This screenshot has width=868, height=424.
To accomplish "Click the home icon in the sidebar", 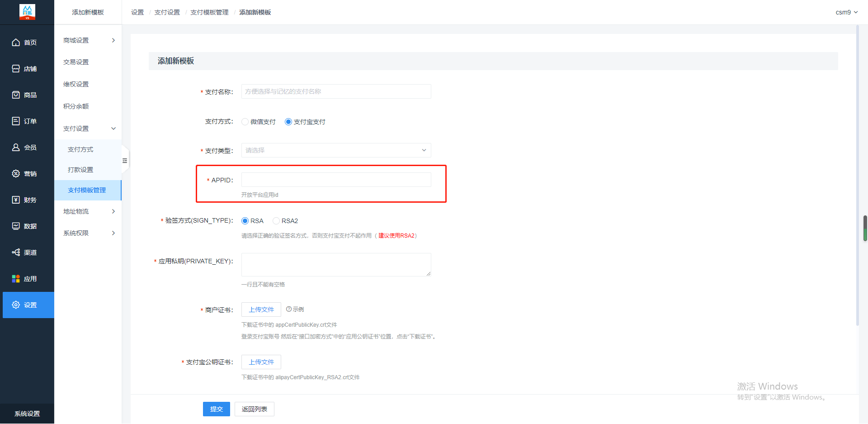I will [x=16, y=43].
